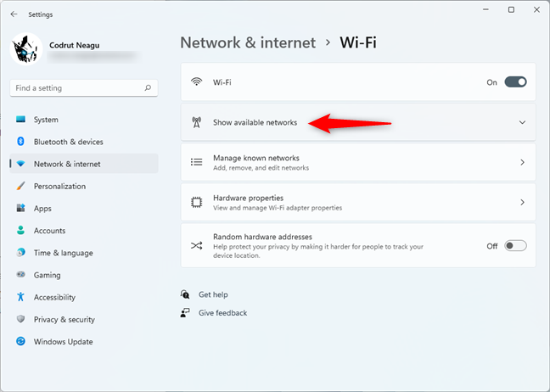Viewport: 550px width, 392px height.
Task: Open Gaming settings
Action: coord(84,275)
